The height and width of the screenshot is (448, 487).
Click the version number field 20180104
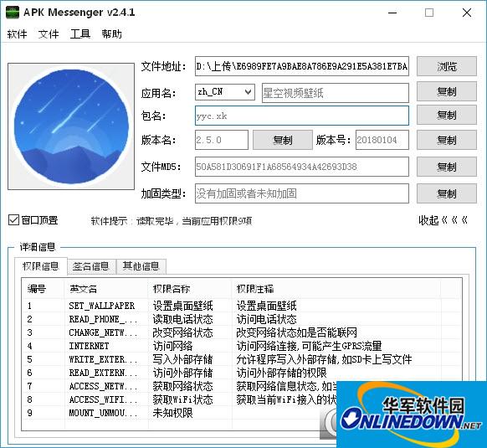click(382, 140)
